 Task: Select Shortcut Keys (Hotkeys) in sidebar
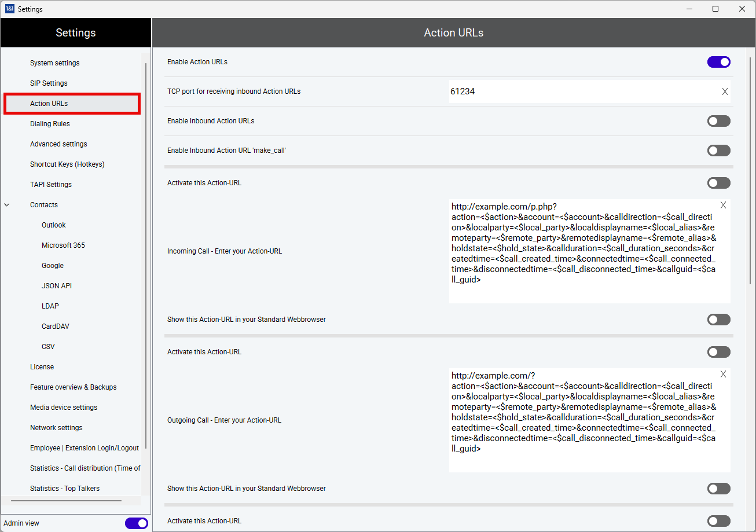pos(67,164)
